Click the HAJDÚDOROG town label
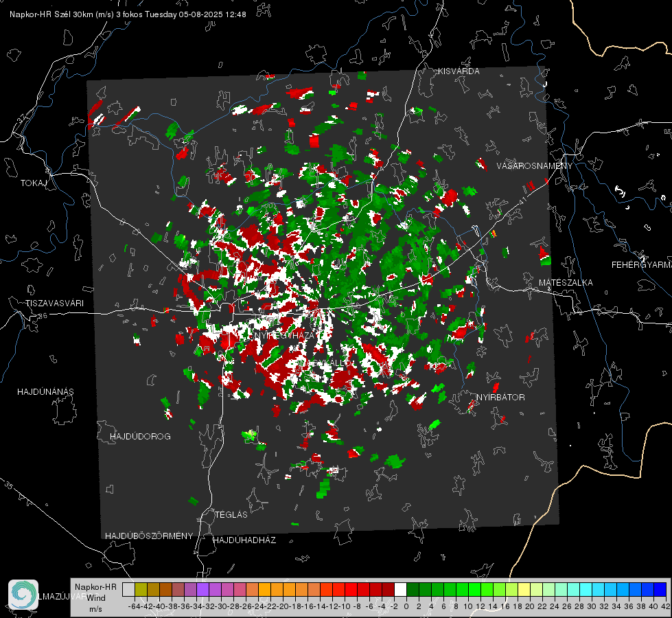This screenshot has height=618, width=672. click(140, 437)
